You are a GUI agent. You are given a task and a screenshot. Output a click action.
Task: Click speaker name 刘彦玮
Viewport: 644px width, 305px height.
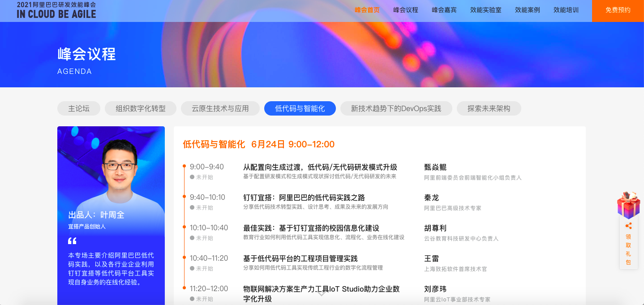tap(435, 289)
